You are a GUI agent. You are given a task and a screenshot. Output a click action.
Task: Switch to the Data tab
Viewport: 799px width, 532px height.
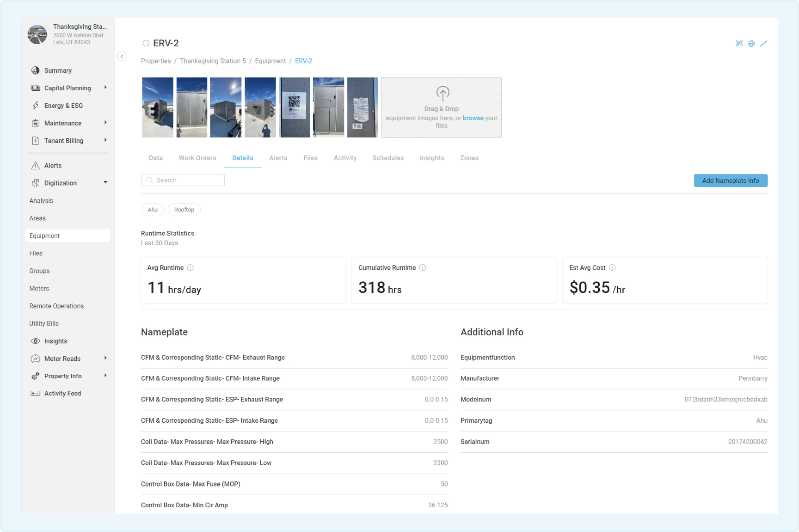[x=156, y=158]
